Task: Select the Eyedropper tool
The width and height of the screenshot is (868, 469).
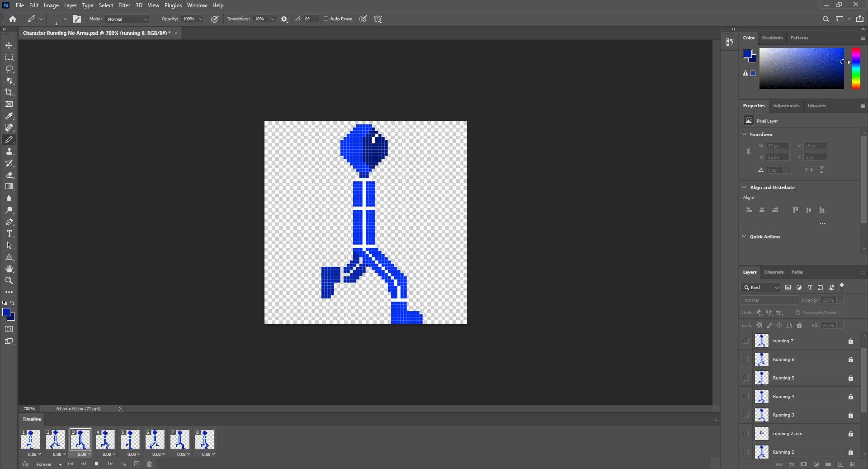Action: (x=9, y=116)
